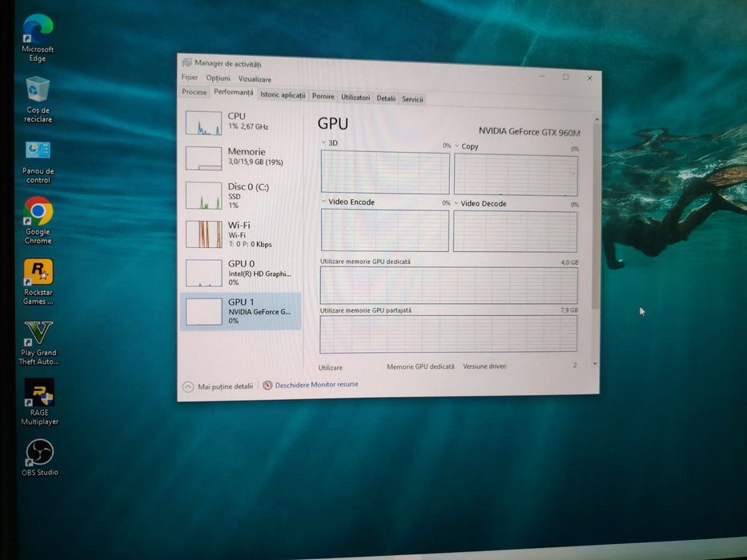Open the Coș de reciclare icon
This screenshot has width=747, height=560.
click(x=38, y=99)
